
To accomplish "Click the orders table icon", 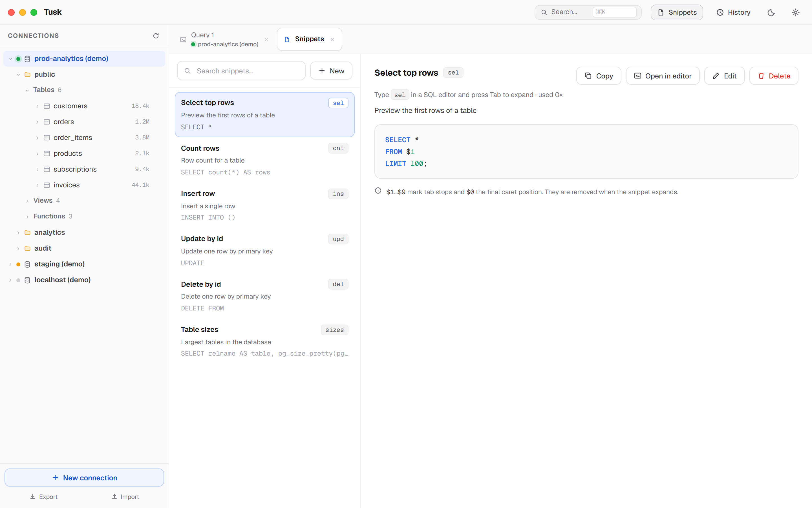I will coord(47,122).
